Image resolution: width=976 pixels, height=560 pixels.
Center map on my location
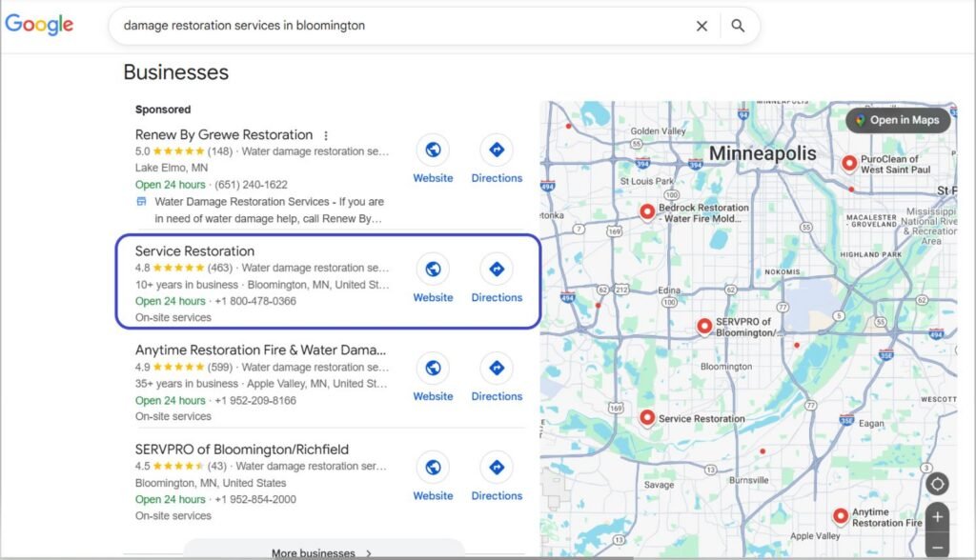[937, 484]
